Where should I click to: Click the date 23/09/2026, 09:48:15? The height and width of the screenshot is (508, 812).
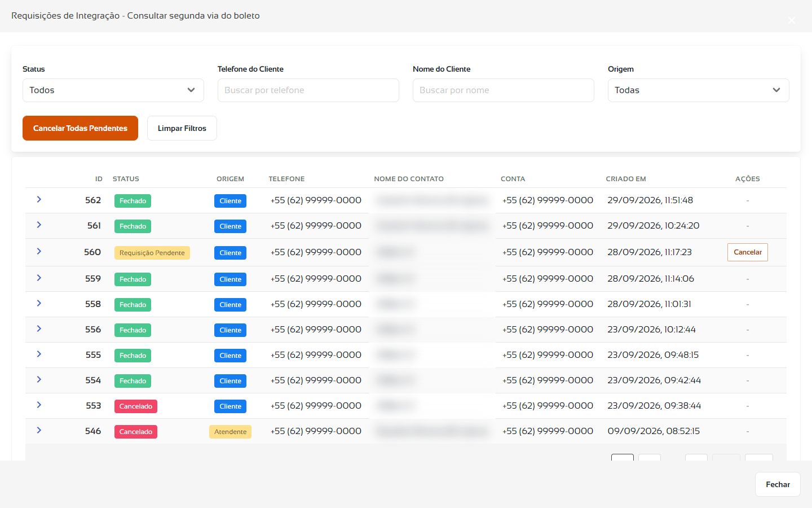[653, 355]
